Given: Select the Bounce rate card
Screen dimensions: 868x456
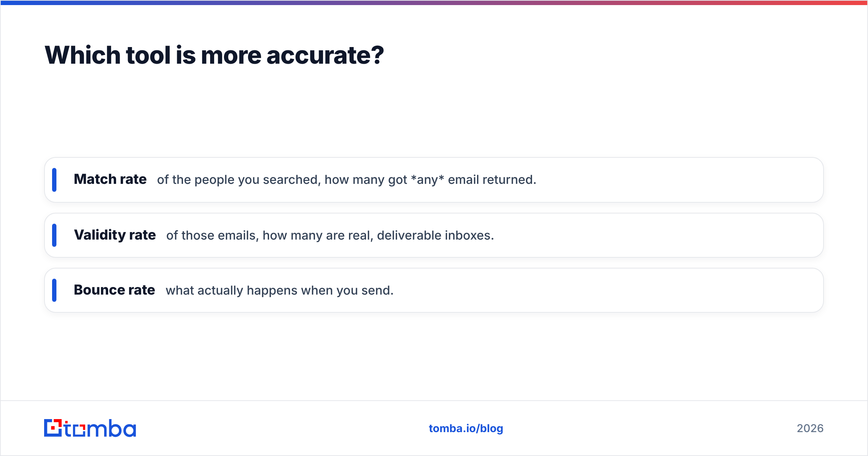Looking at the screenshot, I should [x=434, y=290].
